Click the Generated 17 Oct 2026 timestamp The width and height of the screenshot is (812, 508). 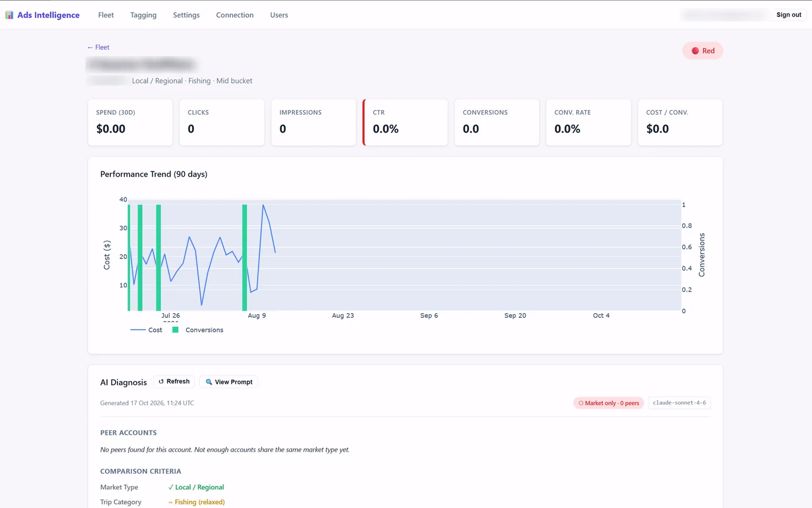pyautogui.click(x=147, y=403)
